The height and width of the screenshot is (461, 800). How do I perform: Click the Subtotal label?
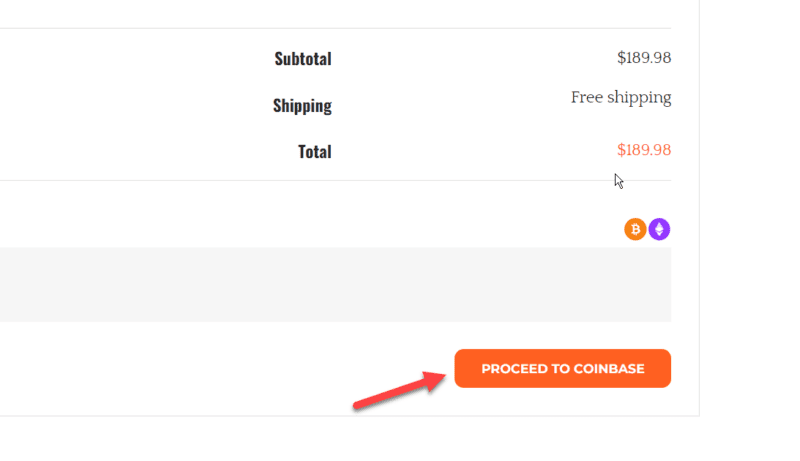pos(303,59)
